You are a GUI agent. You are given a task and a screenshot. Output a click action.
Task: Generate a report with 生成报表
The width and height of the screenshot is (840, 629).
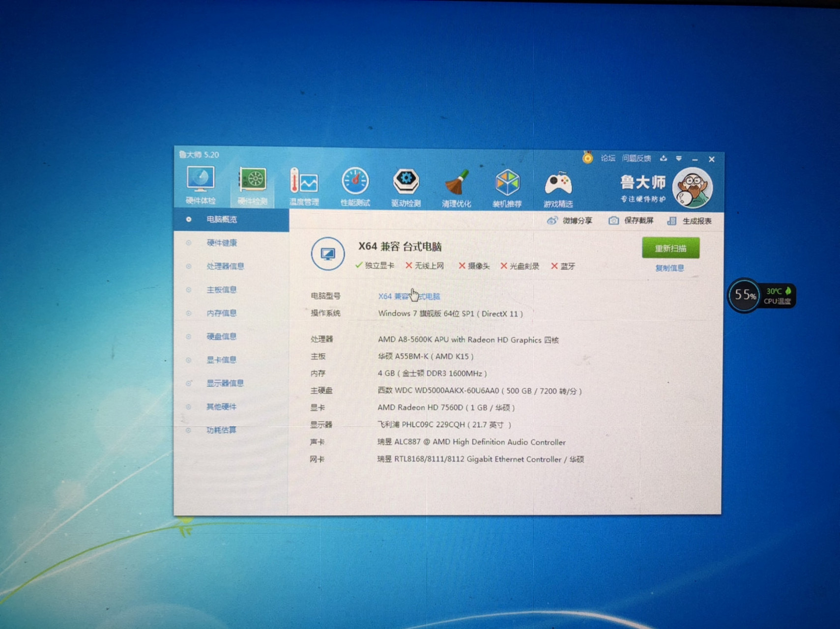tap(689, 221)
